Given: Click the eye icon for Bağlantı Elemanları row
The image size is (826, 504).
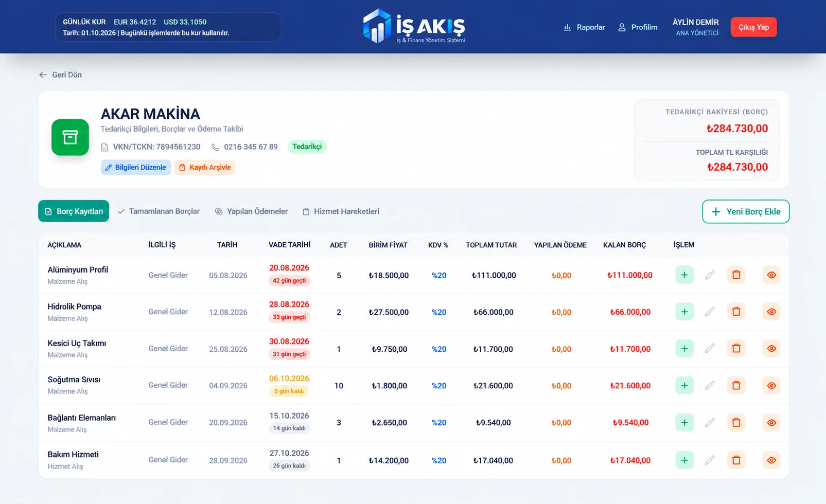Looking at the screenshot, I should click(x=771, y=423).
